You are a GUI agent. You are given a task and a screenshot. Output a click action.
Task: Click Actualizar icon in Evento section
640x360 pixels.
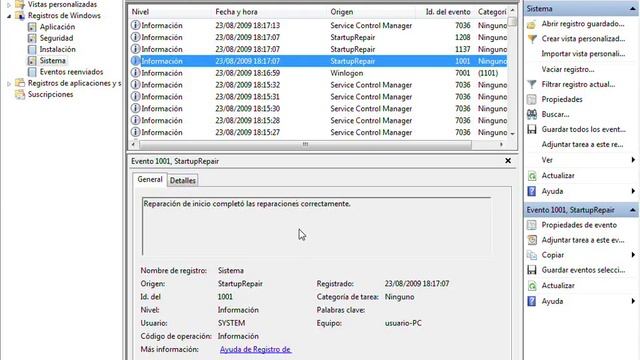click(532, 286)
